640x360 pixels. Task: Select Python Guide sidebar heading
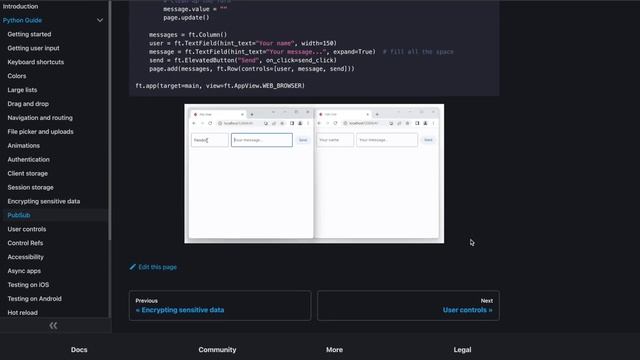[22, 20]
